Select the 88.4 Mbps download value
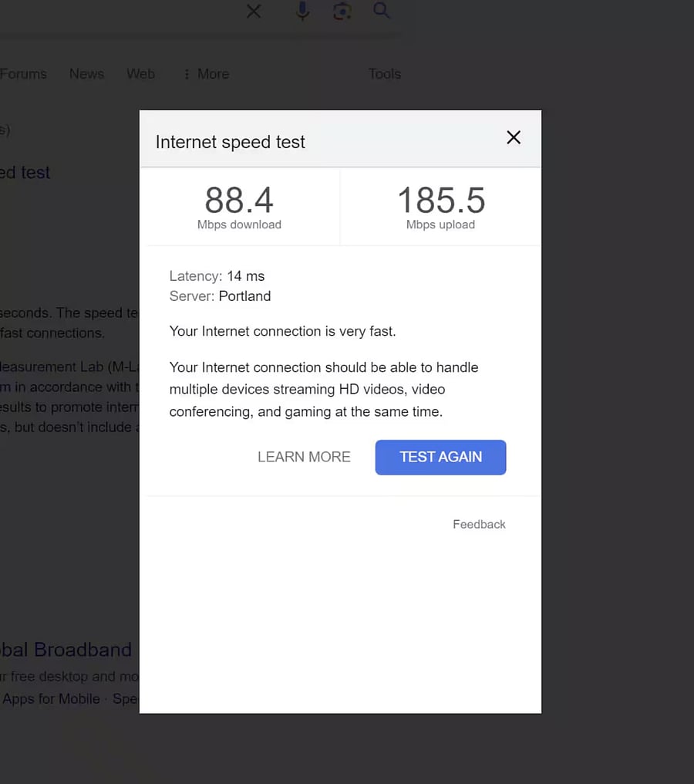Image resolution: width=694 pixels, height=784 pixels. click(x=239, y=200)
